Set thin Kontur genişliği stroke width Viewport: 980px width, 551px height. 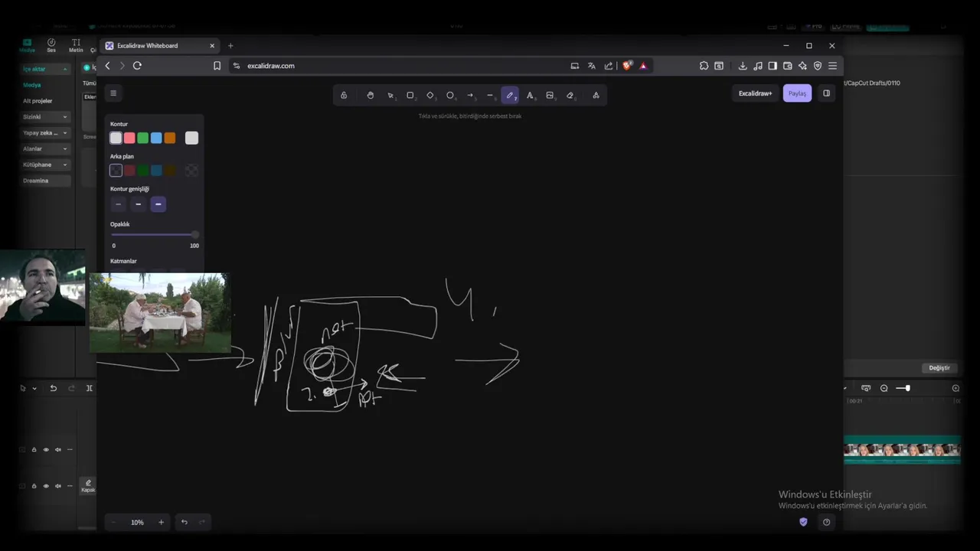[118, 204]
